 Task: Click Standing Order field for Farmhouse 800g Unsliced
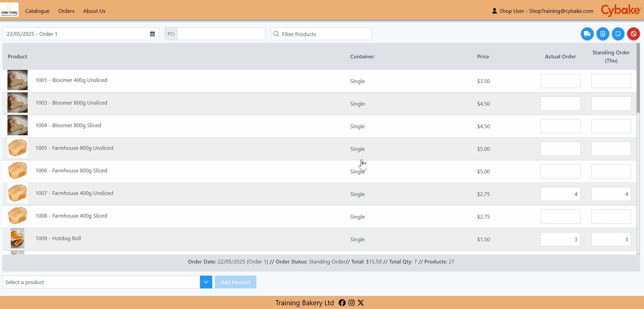[611, 149]
